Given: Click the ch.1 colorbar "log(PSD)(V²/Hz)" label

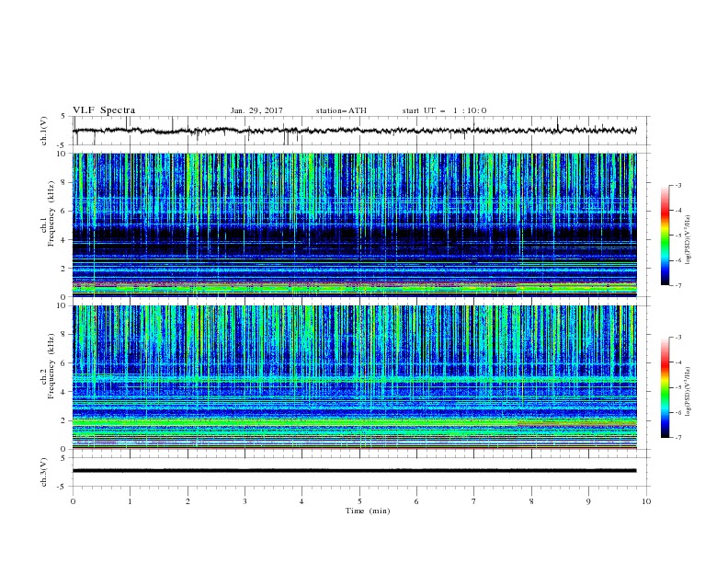Looking at the screenshot, I should [688, 240].
